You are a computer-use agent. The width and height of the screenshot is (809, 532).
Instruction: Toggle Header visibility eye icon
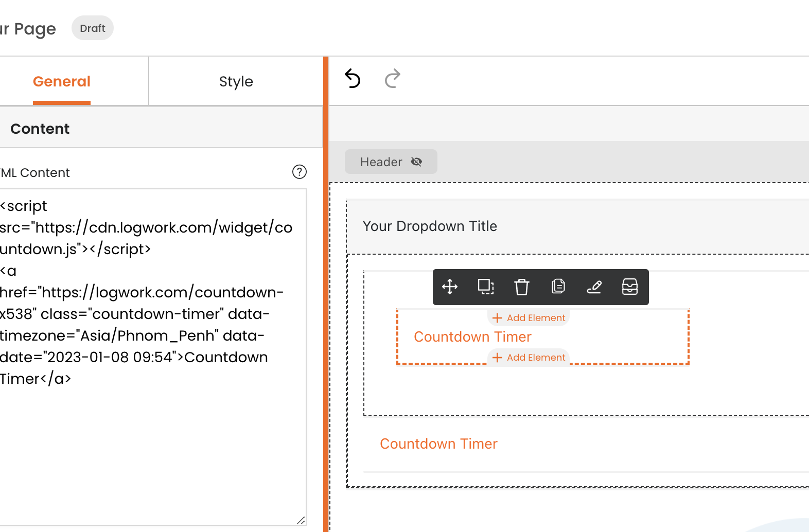point(416,162)
